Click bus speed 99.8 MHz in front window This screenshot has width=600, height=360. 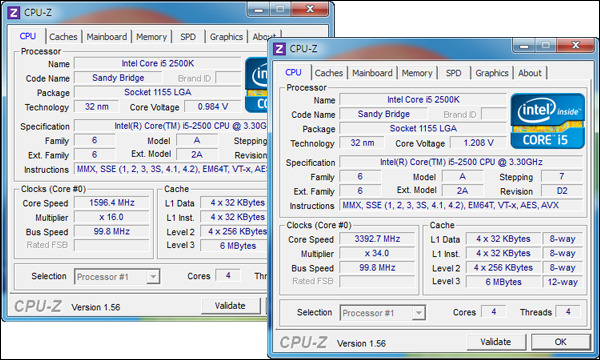pyautogui.click(x=377, y=268)
